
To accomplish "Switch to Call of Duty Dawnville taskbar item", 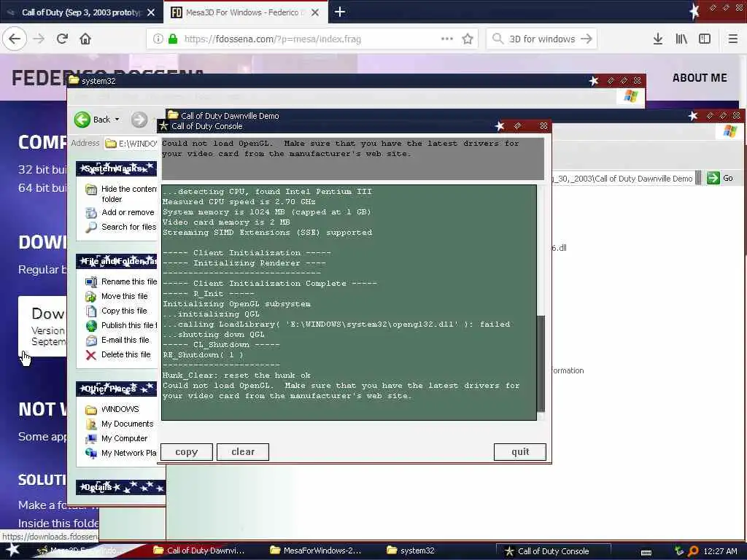I will pos(199,551).
